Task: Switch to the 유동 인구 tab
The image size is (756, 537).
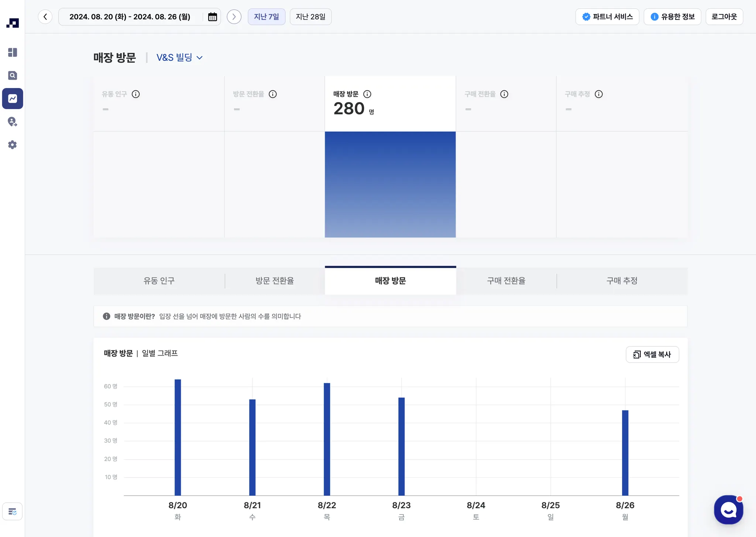Action: pyautogui.click(x=159, y=281)
